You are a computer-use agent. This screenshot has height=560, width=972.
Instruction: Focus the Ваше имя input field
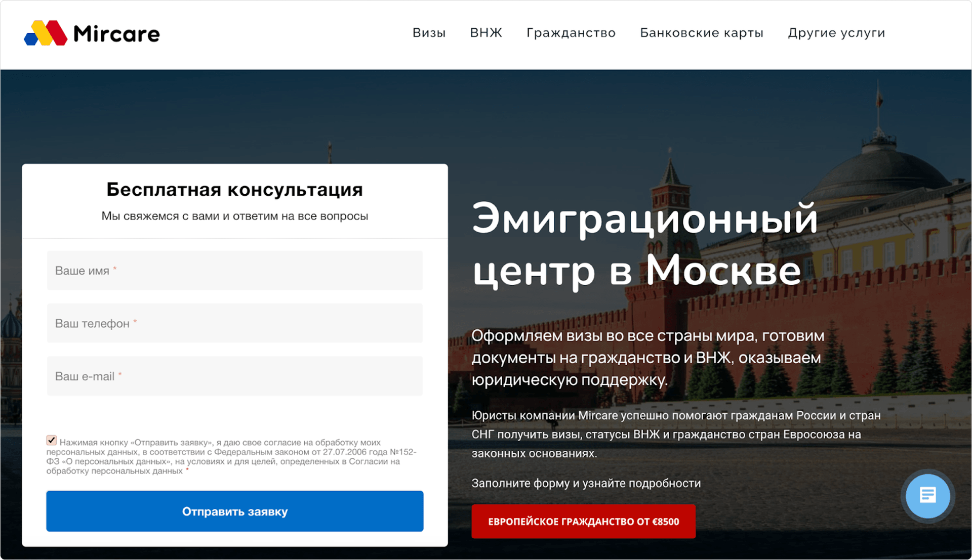click(235, 271)
